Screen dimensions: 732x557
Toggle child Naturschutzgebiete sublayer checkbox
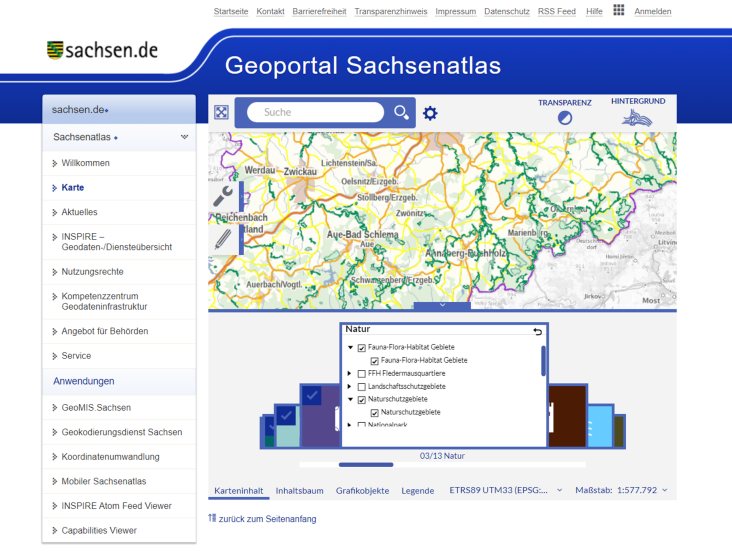[374, 413]
